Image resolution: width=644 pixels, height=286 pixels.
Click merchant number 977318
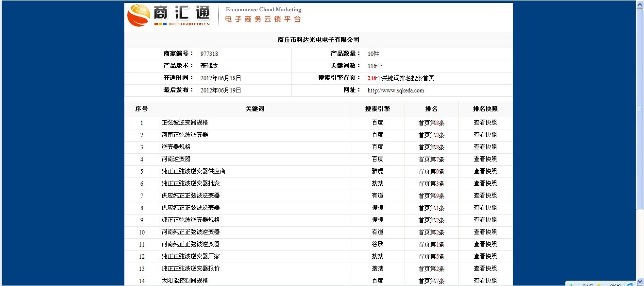point(209,54)
